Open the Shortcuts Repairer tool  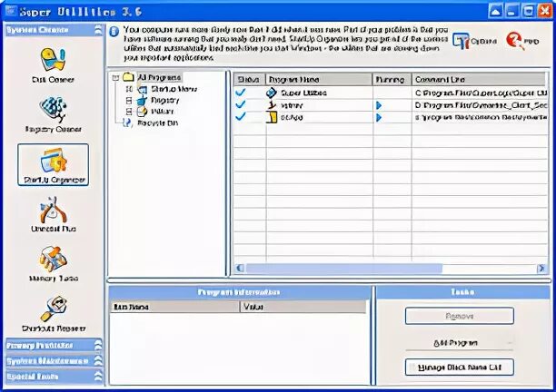(x=54, y=314)
